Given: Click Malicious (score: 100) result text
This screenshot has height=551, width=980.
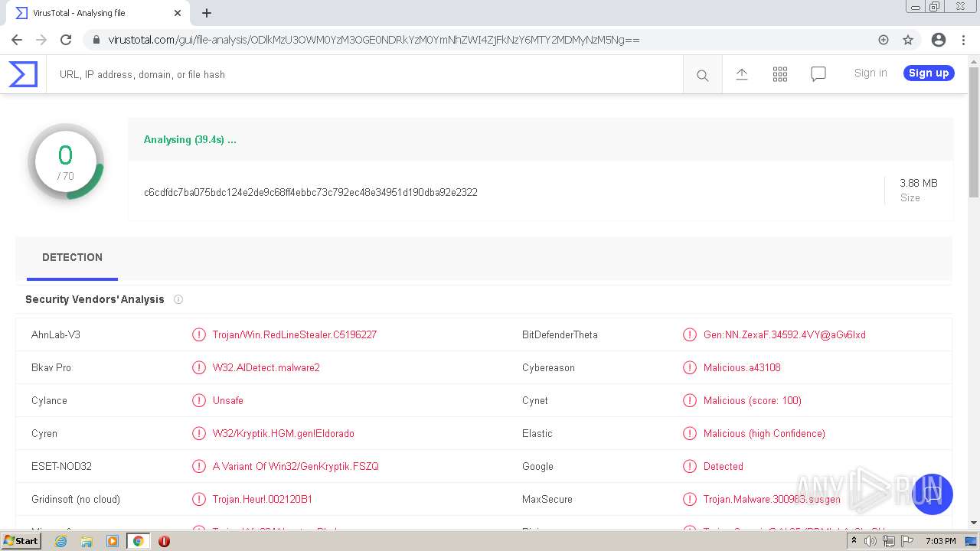Looking at the screenshot, I should 753,400.
